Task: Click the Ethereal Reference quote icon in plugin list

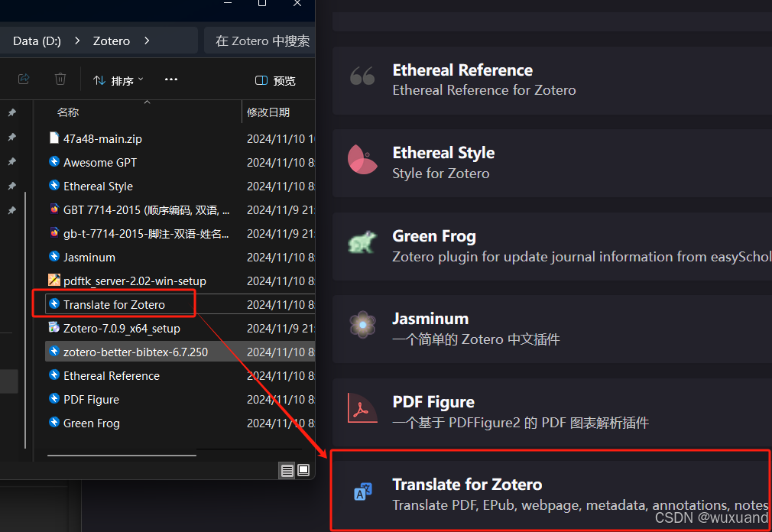Action: coord(362,76)
